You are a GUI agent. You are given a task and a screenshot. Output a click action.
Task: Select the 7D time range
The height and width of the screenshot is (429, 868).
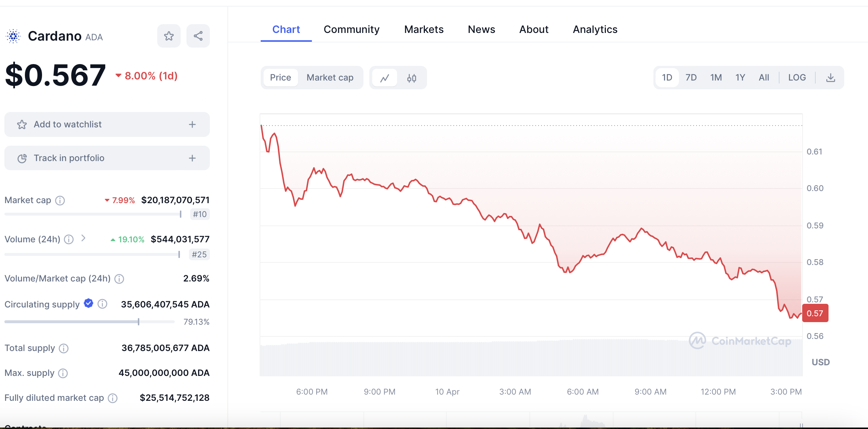[691, 78]
